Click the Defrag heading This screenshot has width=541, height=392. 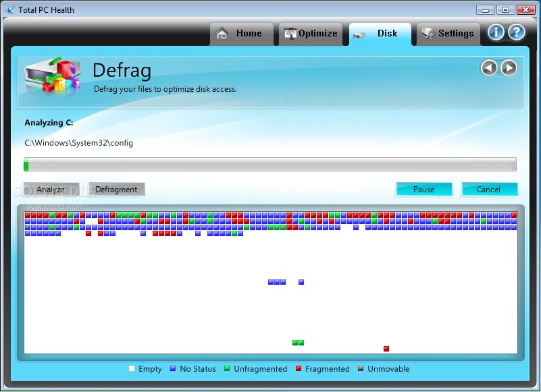[x=122, y=71]
